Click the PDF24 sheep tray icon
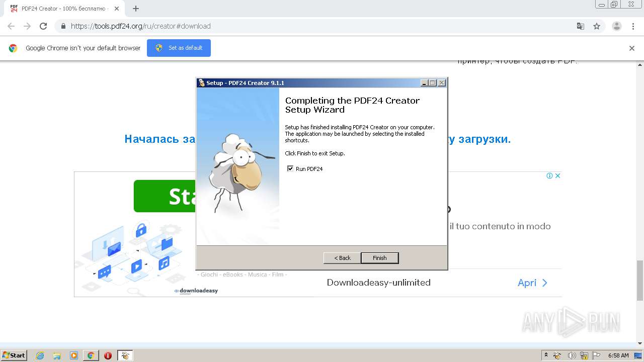This screenshot has width=644, height=362. click(557, 355)
